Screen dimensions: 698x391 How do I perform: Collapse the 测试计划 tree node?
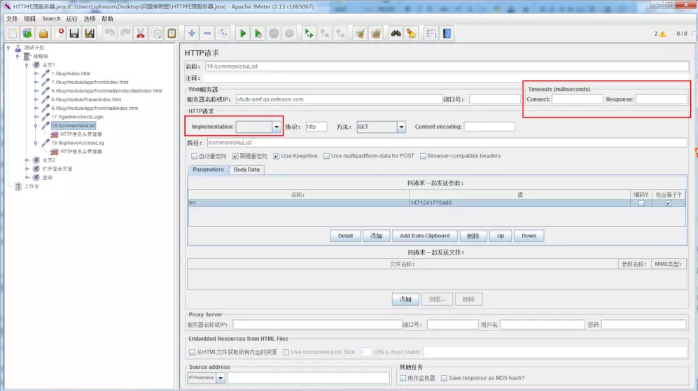pyautogui.click(x=8, y=48)
